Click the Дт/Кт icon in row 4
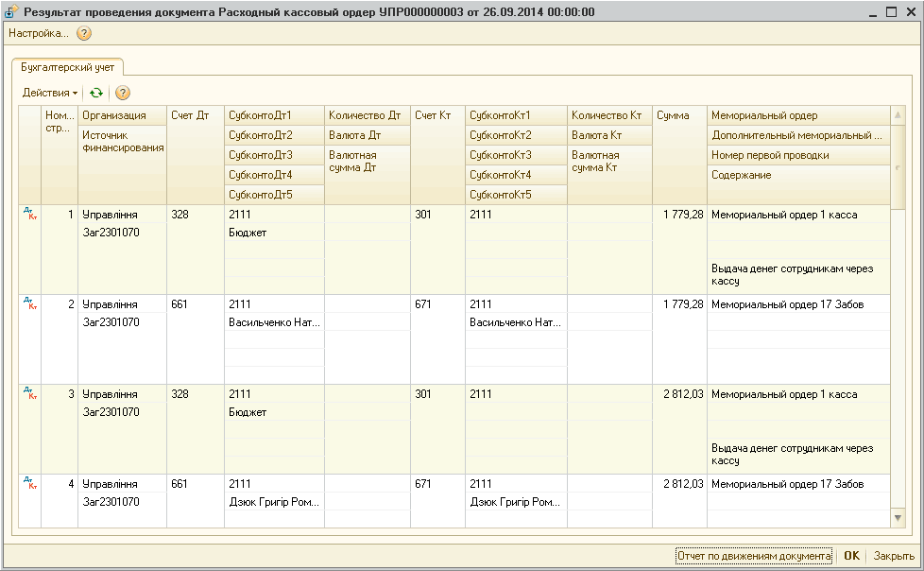The width and height of the screenshot is (924, 571). 29,483
